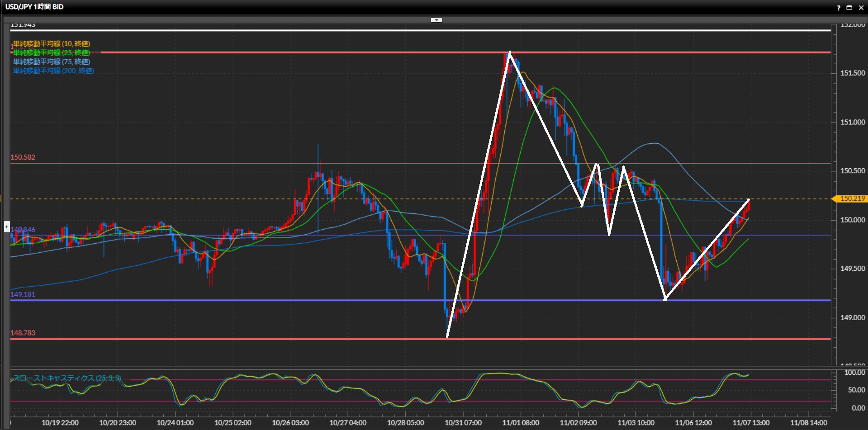
Task: Click the 単純移動平均線 (200, 終値) indicator label
Action: pos(53,71)
